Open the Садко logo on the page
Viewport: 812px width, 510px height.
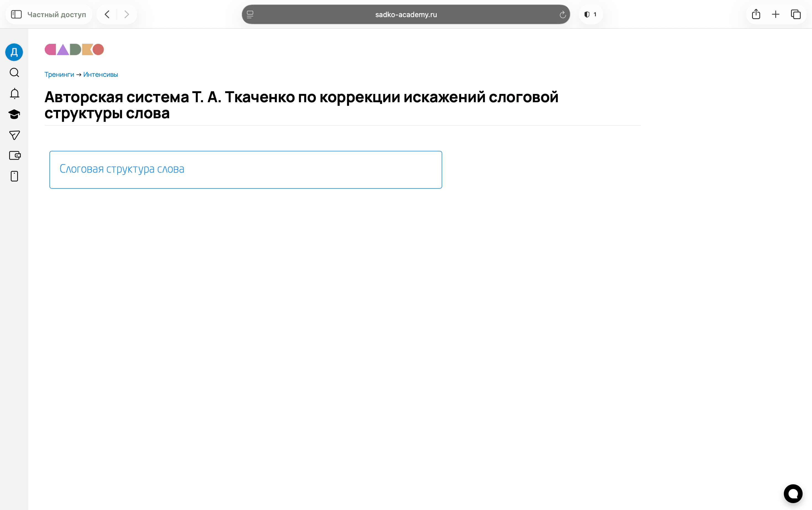[74, 49]
